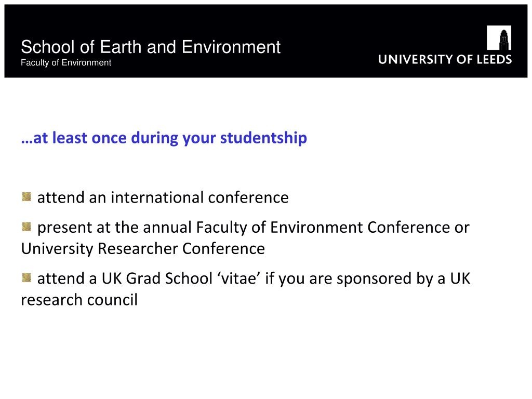Click the 'Faculty of Environment' subtitle
The image size is (532, 399).
66,63
